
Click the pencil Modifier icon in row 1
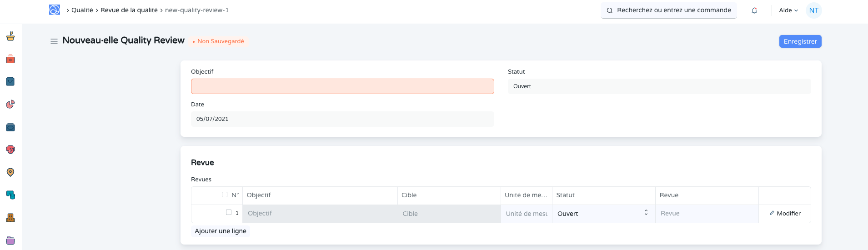(x=772, y=213)
